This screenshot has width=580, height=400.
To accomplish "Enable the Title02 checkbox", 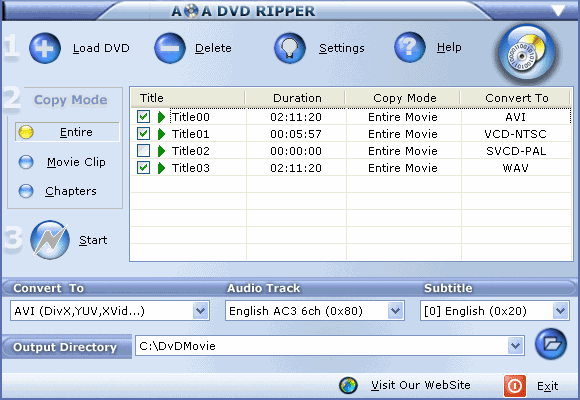I will [144, 151].
